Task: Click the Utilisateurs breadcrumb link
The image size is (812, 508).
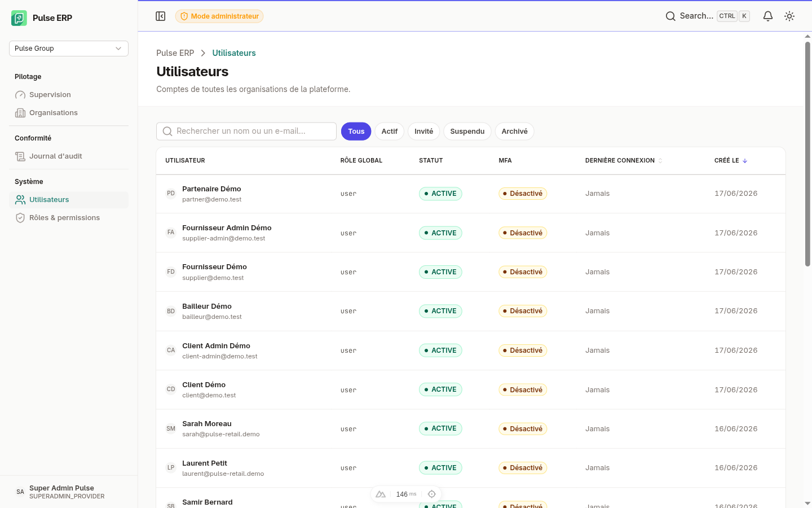Action: tap(234, 53)
